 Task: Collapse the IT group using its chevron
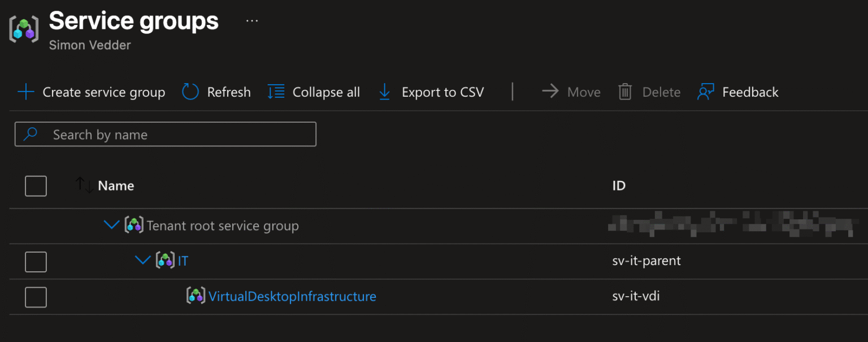pyautogui.click(x=143, y=261)
